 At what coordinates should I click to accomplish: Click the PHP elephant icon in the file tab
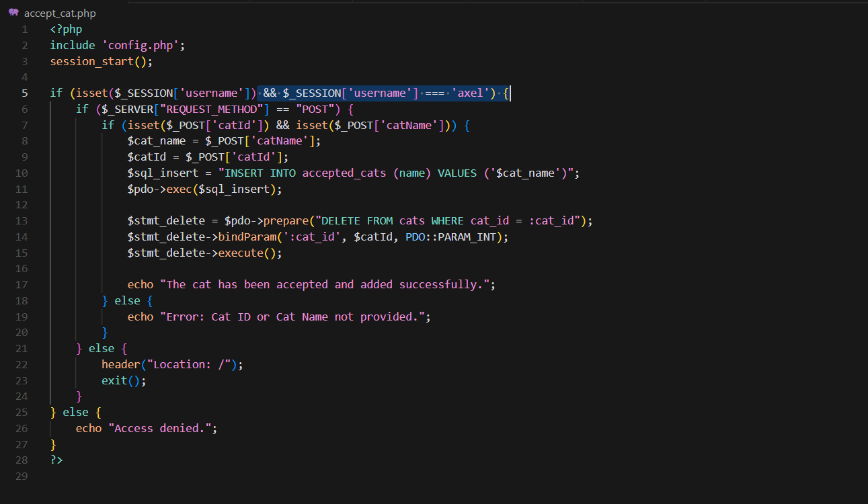pos(13,12)
